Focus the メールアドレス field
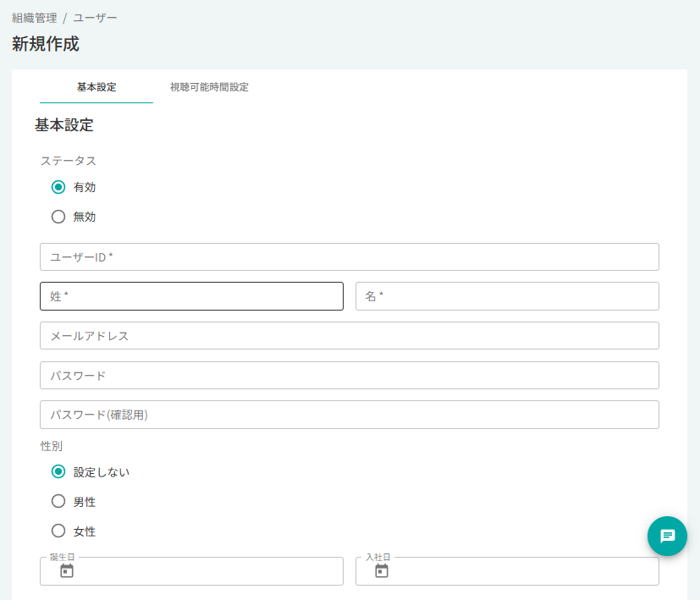 pyautogui.click(x=349, y=336)
